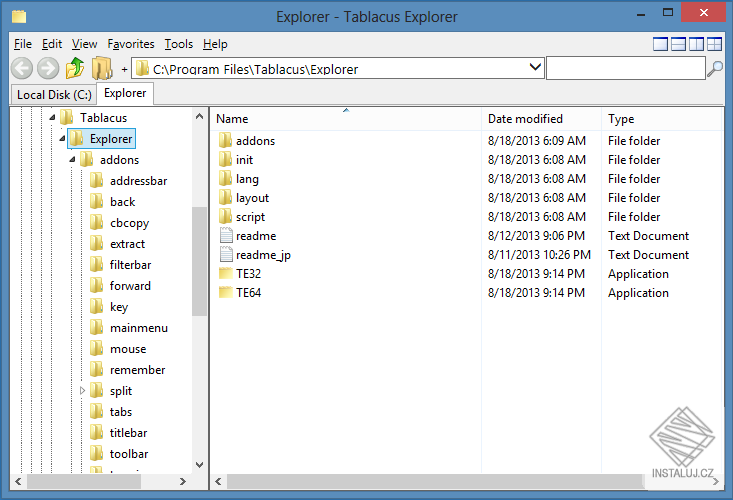
Task: Select horizontal split layout icon
Action: click(x=678, y=44)
